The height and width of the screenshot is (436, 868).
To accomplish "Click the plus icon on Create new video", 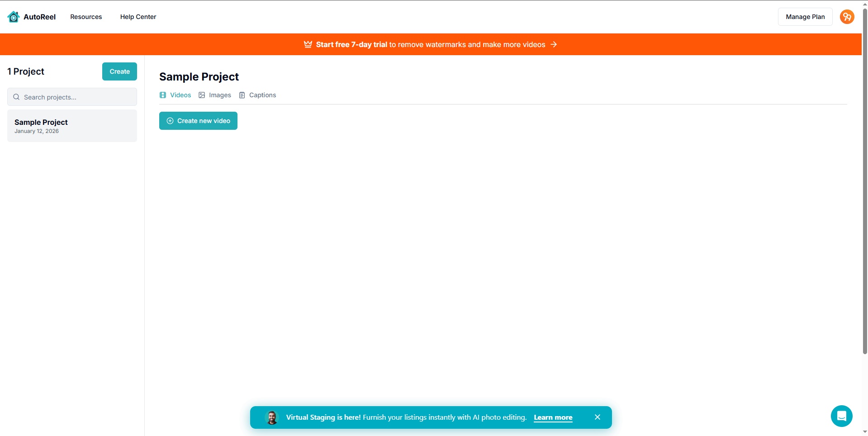I will (170, 121).
